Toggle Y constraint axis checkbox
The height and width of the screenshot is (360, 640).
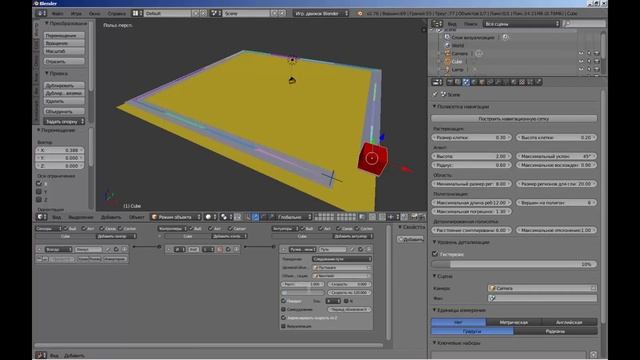(x=39, y=191)
